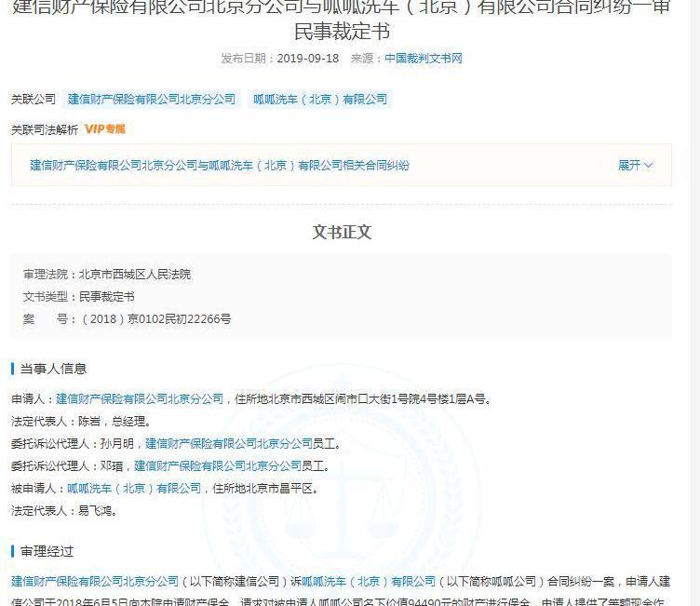Image resolution: width=700 pixels, height=606 pixels.
Task: Expand the judicial analysis with 展开
Action: click(635, 166)
